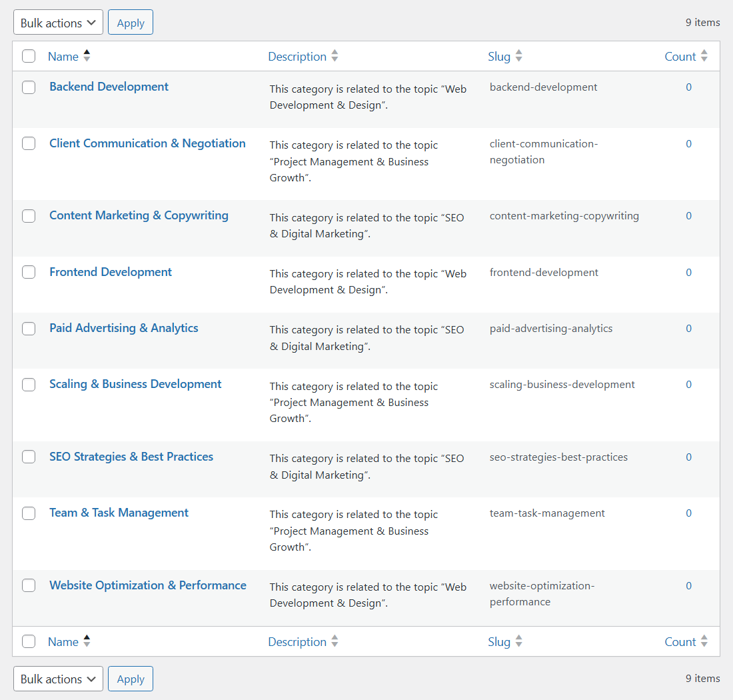
Task: Click the top Description column header
Action: [297, 57]
